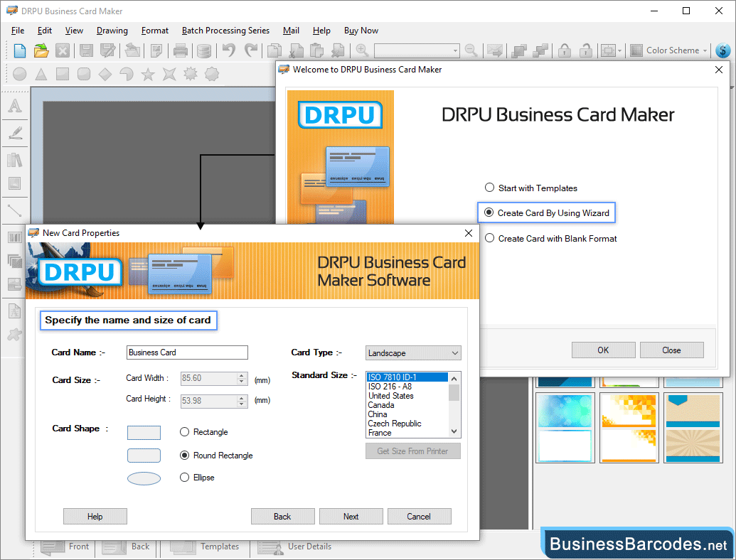Select the orange pixel pattern template thumbnail
The width and height of the screenshot is (736, 560).
pos(629,428)
